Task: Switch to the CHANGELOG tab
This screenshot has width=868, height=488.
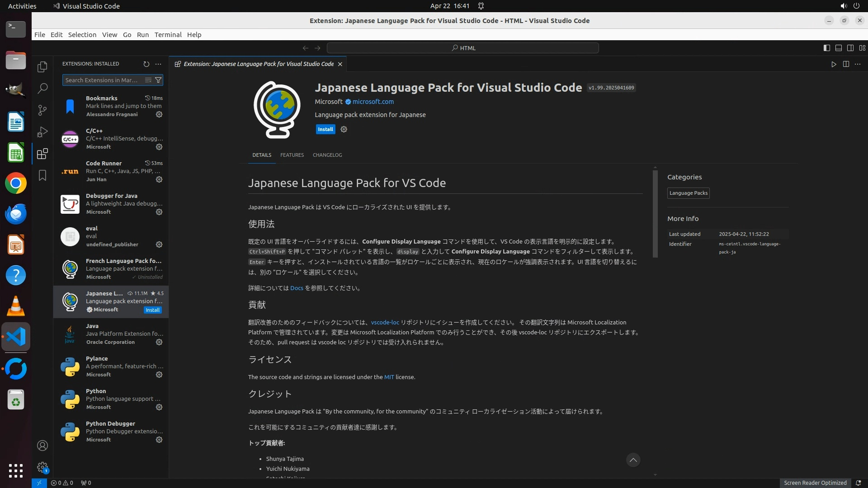Action: tap(327, 155)
